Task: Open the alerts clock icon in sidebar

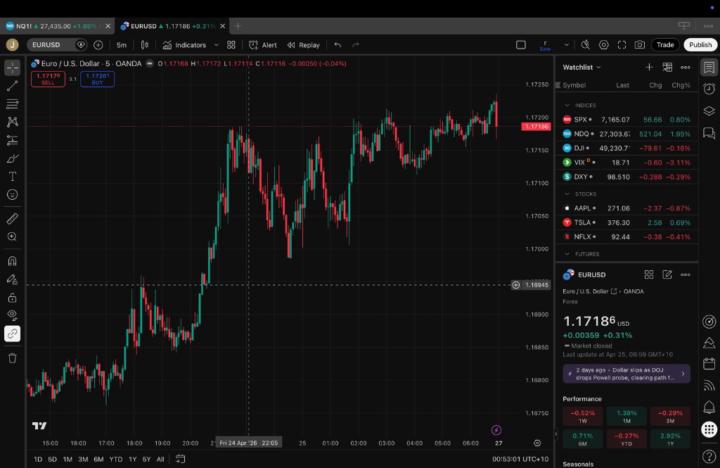Action: pos(709,89)
